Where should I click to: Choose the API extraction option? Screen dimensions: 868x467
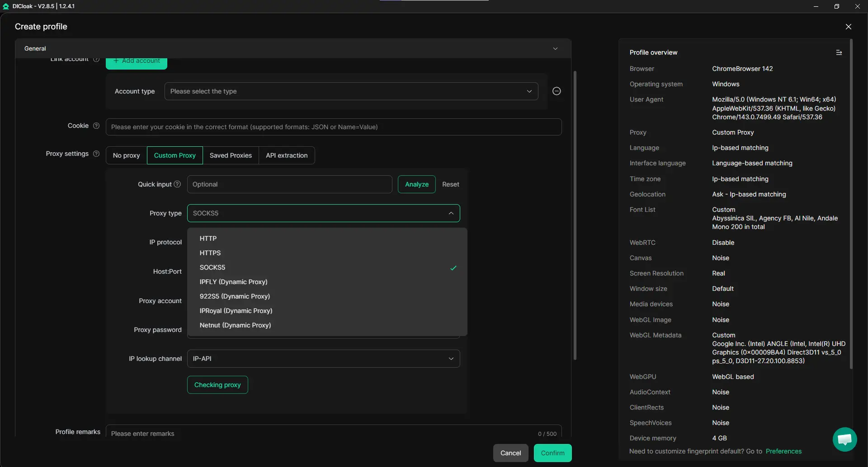287,155
